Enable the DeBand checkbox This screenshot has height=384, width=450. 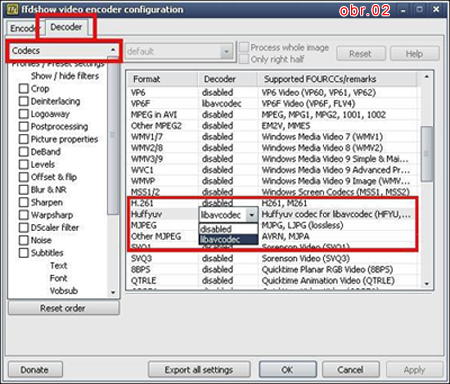point(24,152)
